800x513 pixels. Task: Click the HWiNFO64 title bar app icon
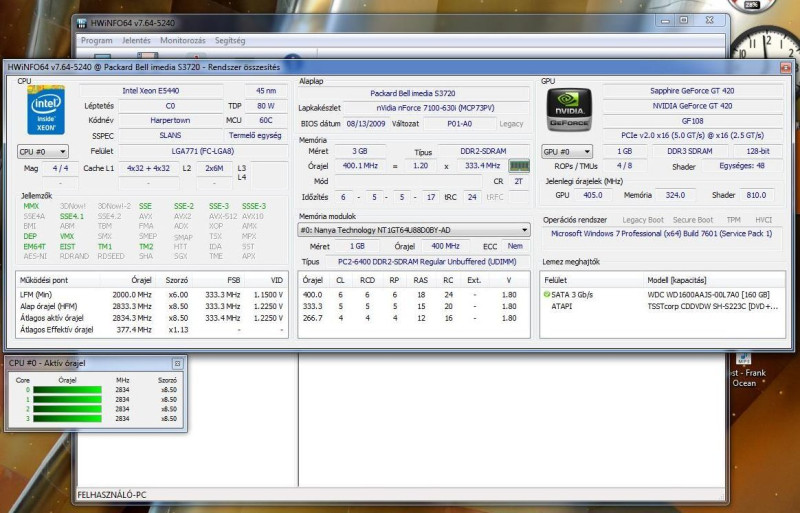click(82, 23)
